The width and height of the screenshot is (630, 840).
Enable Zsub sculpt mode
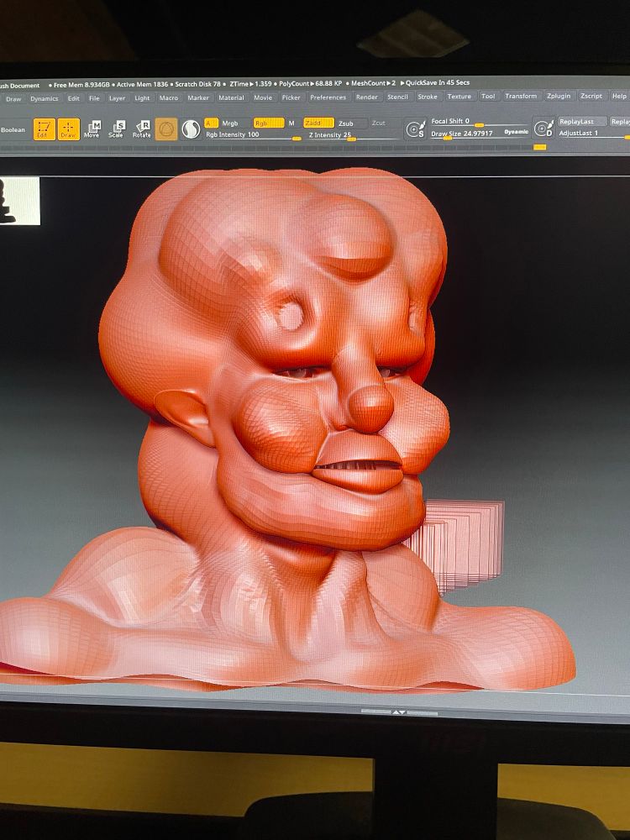pyautogui.click(x=351, y=123)
